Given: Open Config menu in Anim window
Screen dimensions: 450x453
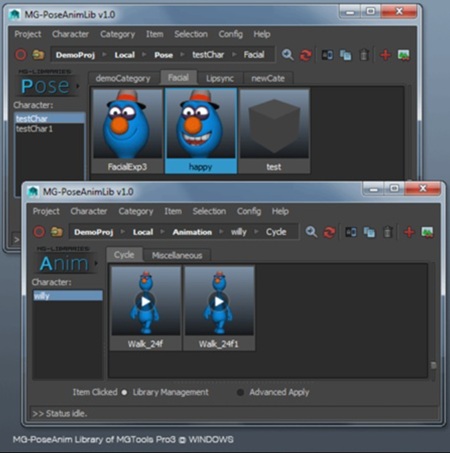Looking at the screenshot, I should [x=249, y=211].
